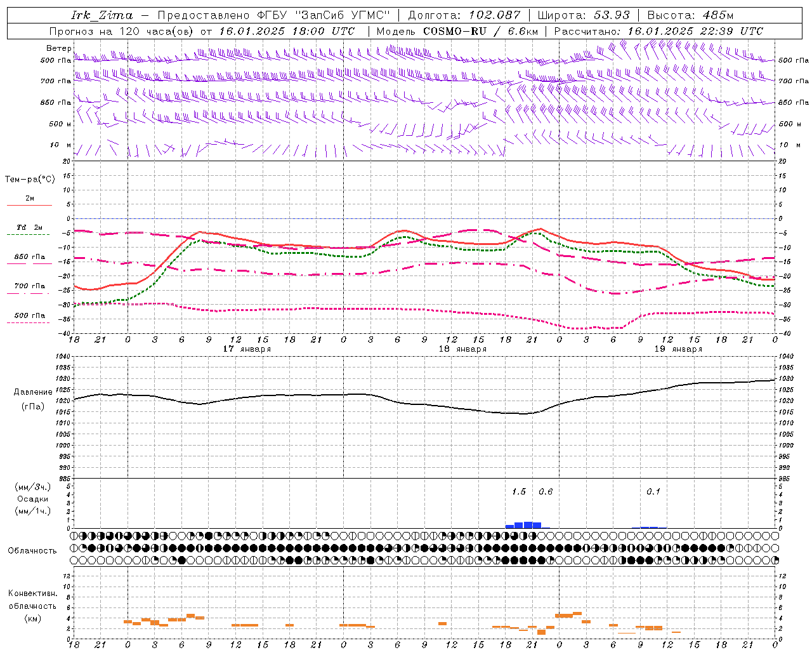
Task: Click the 'Ветер' wind panel label
Action: tap(58, 48)
